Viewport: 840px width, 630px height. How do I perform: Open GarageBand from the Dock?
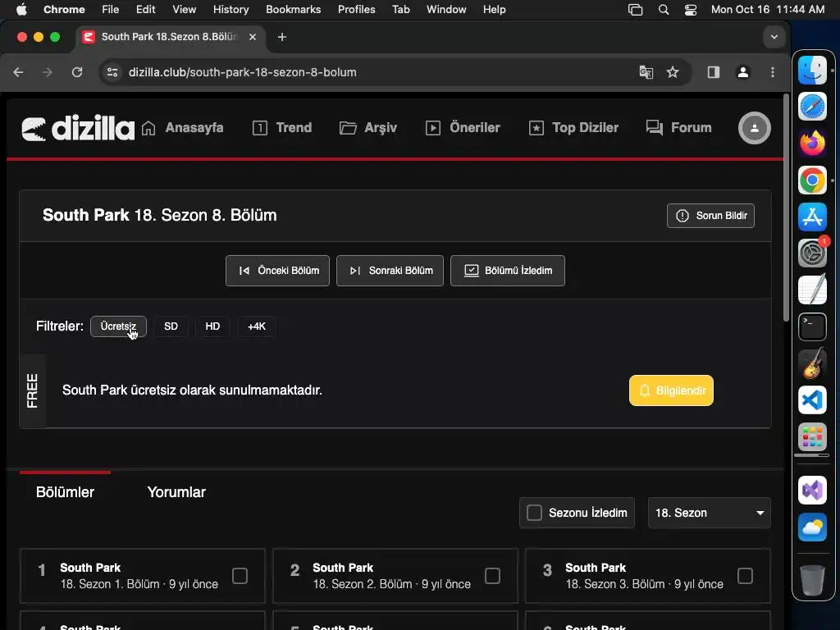(812, 363)
